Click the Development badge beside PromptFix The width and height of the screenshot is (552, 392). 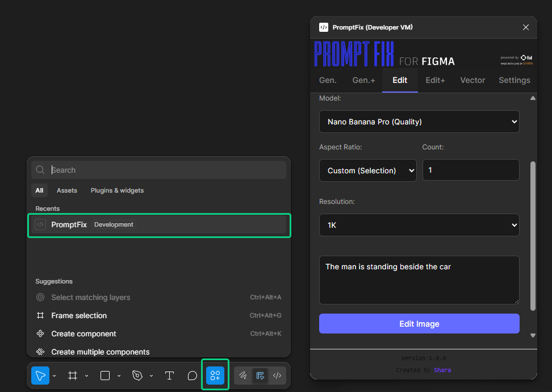point(114,224)
